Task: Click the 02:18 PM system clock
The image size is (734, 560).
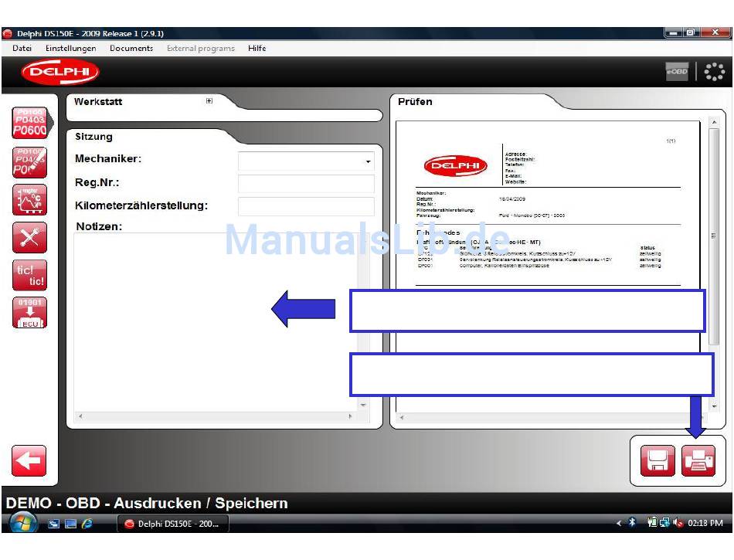Action: (705, 523)
